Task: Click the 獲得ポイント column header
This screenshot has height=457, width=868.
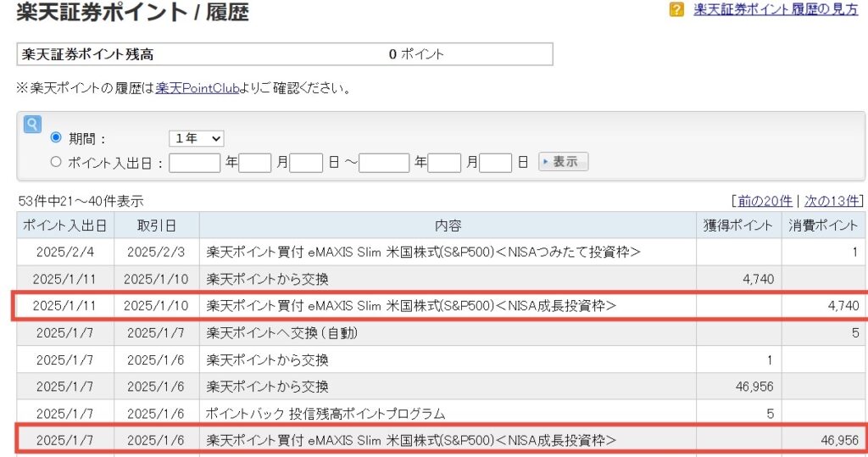Action: (738, 226)
